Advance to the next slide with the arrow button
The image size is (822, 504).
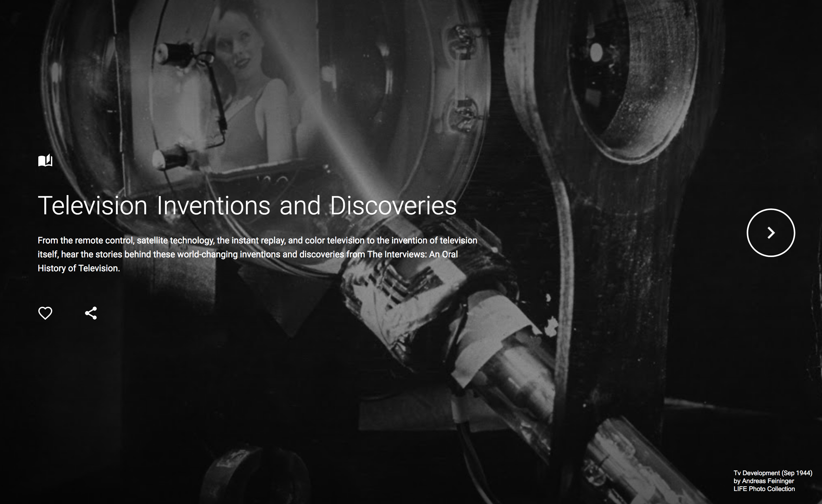(771, 232)
